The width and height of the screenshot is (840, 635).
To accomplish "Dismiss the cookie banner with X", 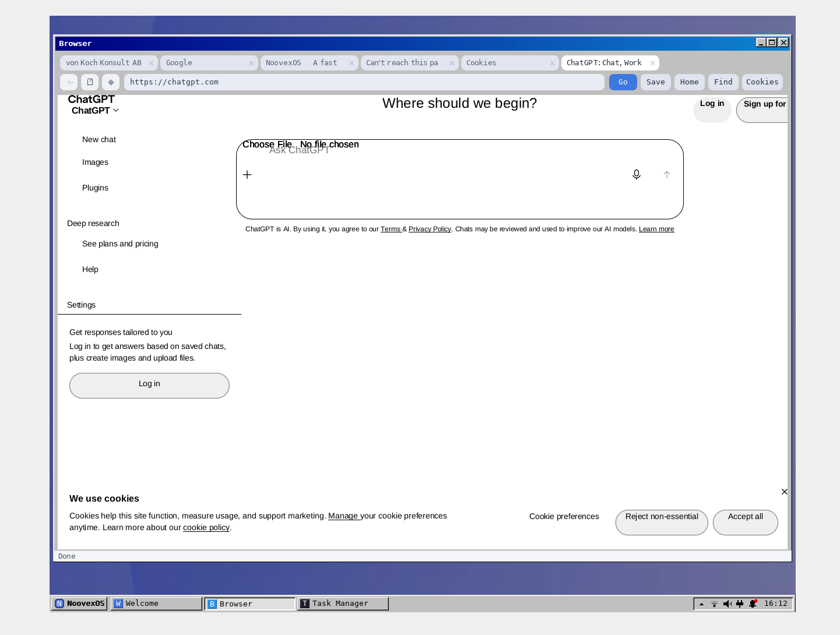I will 785,492.
